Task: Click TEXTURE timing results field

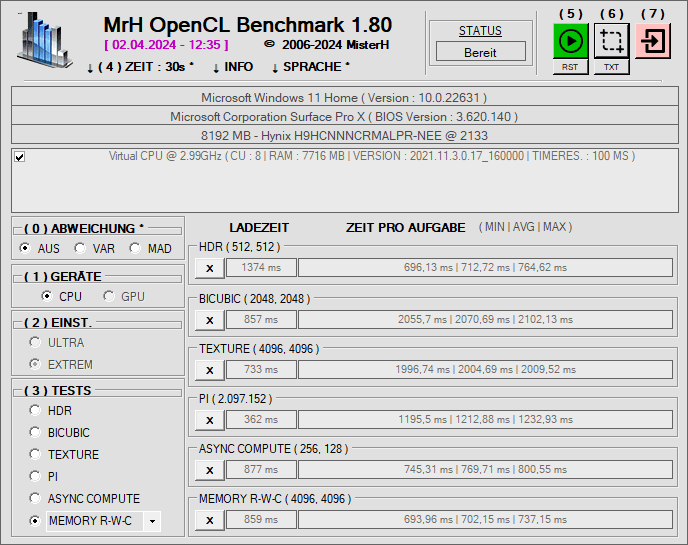Action: (485, 369)
